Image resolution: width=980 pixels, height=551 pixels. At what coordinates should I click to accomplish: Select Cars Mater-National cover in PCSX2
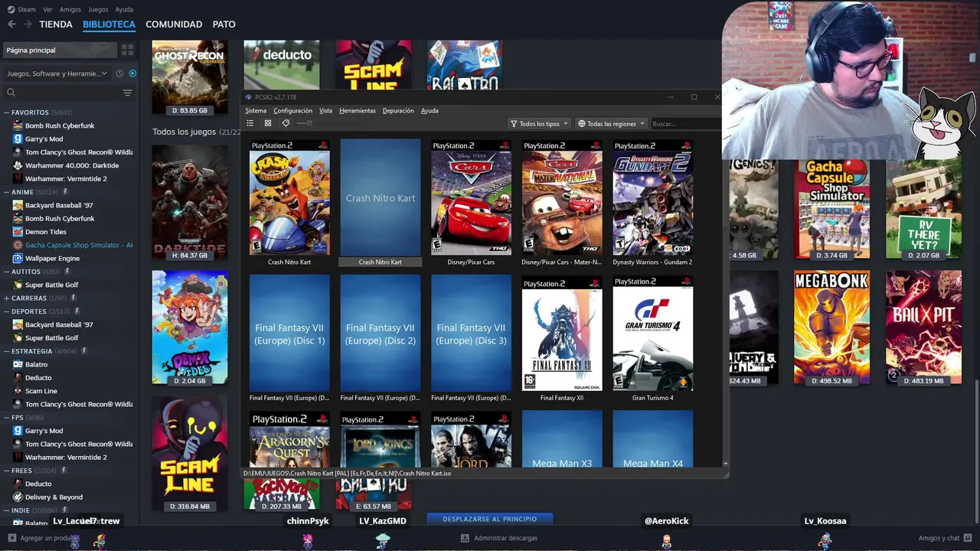coord(562,197)
